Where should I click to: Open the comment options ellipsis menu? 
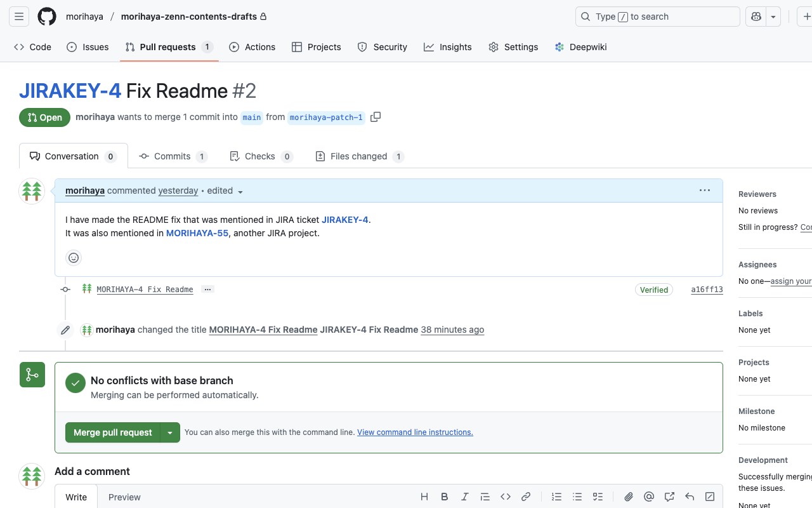point(705,190)
